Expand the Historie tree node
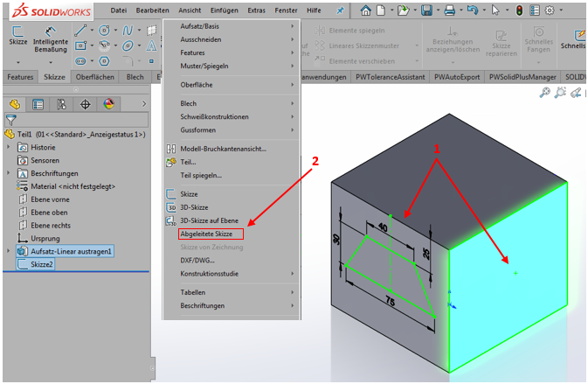588x384 pixels. point(9,148)
